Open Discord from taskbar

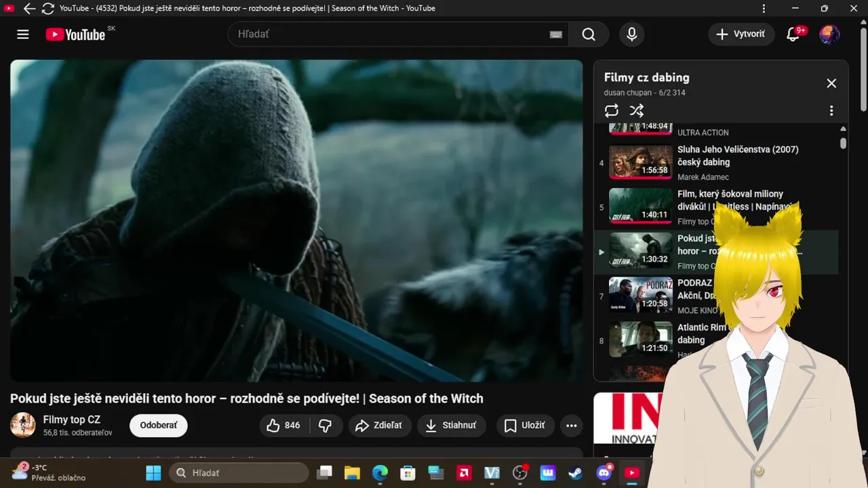604,472
